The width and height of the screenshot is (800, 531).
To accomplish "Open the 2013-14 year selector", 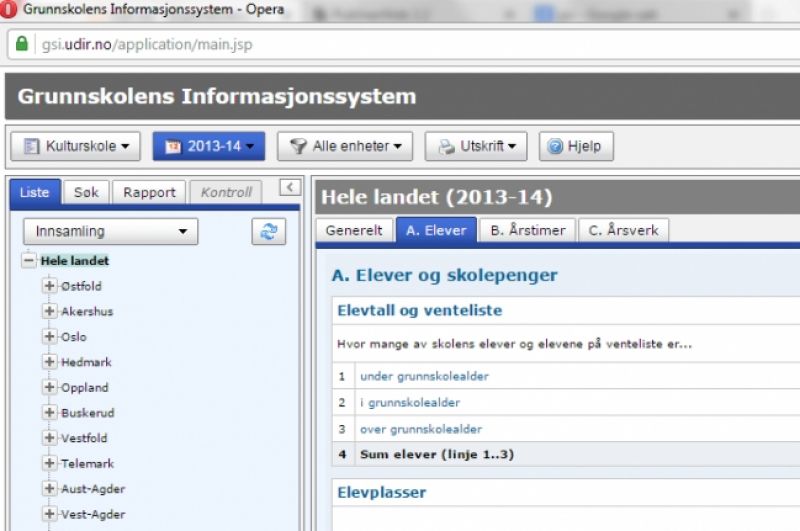I will tap(208, 146).
